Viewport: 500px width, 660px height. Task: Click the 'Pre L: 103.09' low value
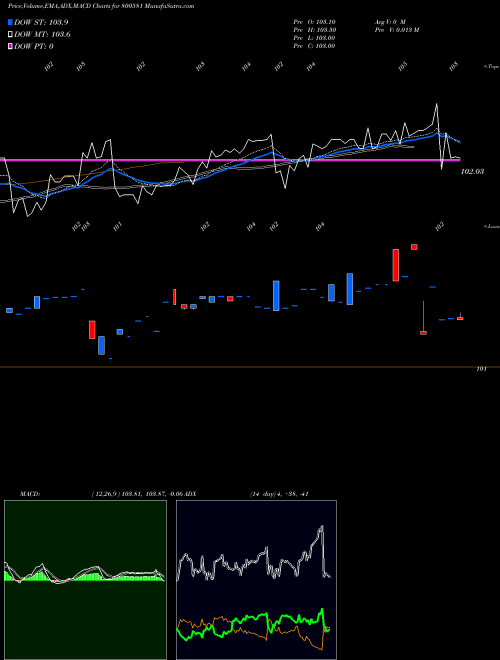[314, 38]
